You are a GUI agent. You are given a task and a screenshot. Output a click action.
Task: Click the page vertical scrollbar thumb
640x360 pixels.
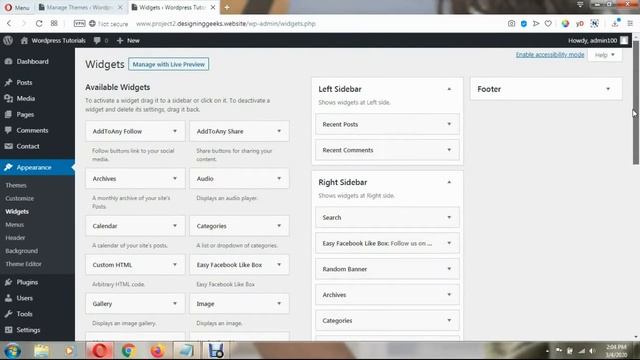pyautogui.click(x=636, y=102)
